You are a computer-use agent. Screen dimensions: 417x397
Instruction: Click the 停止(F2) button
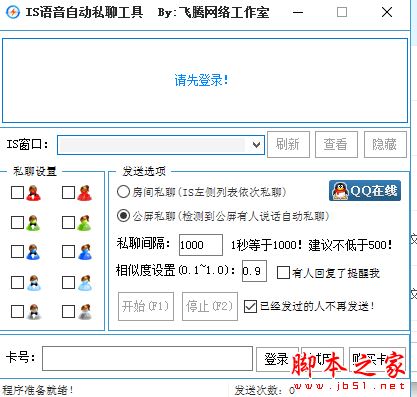point(210,306)
